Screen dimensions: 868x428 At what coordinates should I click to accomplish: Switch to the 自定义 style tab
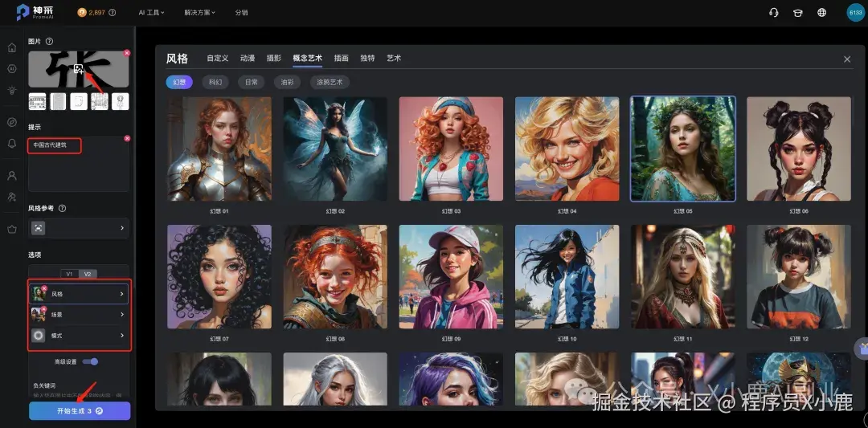coord(218,58)
